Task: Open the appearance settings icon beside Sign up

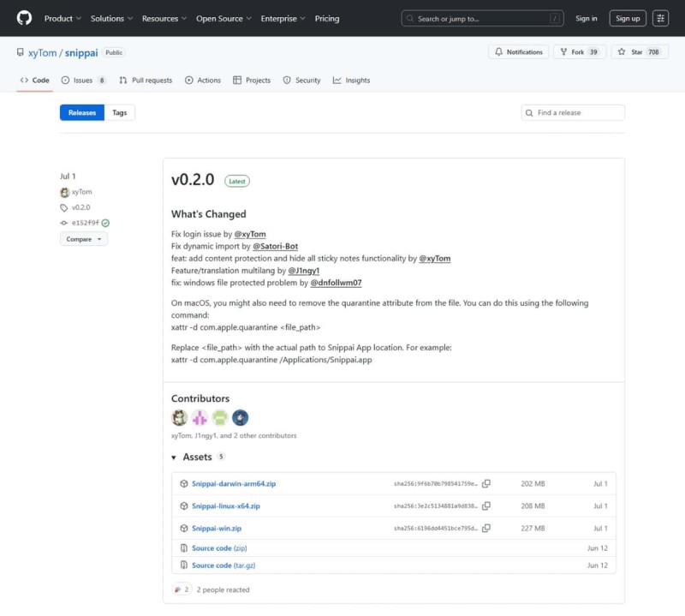Action: [x=660, y=18]
